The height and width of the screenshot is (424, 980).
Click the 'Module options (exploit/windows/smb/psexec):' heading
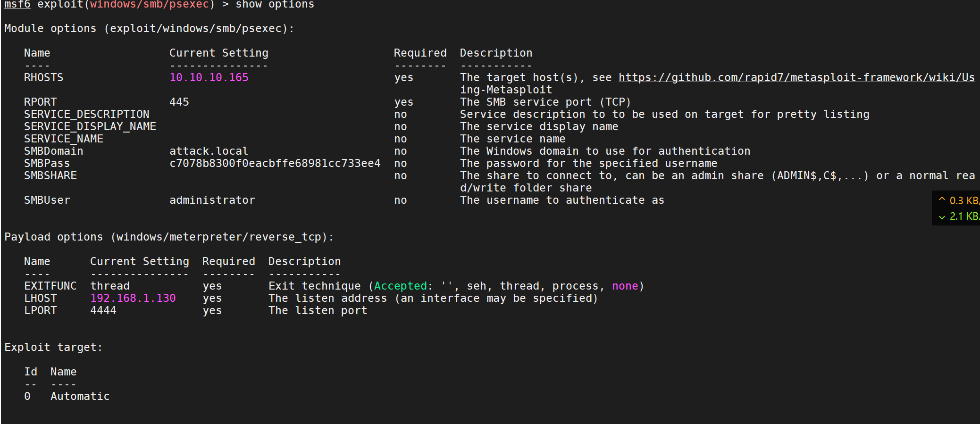(149, 28)
